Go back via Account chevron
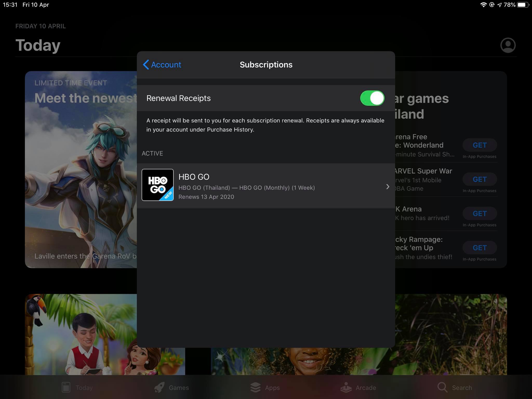This screenshot has width=532, height=399. (146, 65)
